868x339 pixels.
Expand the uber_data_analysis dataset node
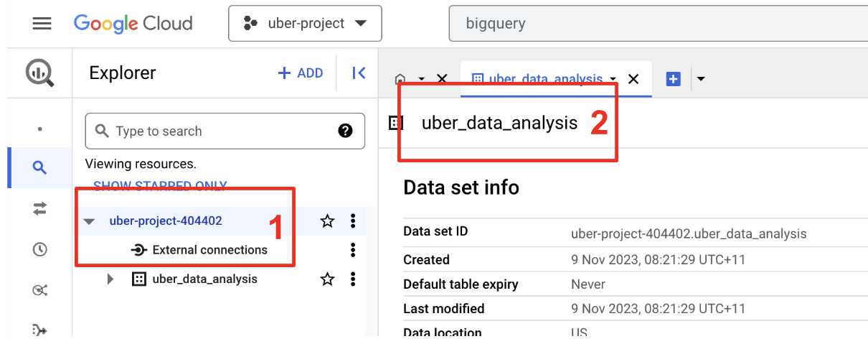(x=110, y=279)
